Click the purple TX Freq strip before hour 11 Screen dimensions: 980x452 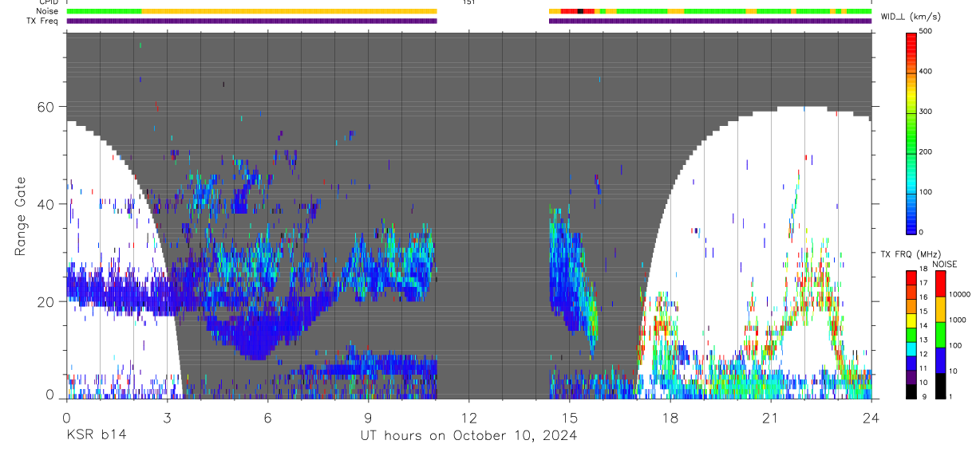point(252,21)
